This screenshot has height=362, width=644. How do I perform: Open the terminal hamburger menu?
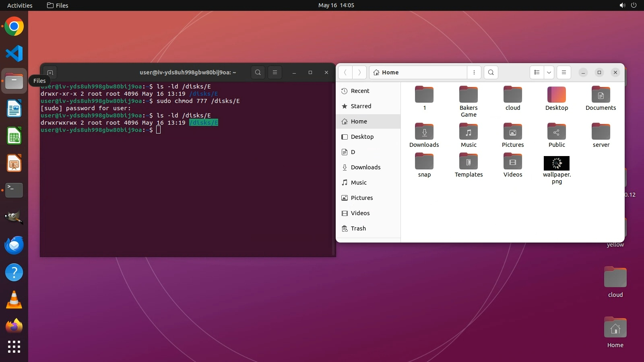tap(275, 72)
